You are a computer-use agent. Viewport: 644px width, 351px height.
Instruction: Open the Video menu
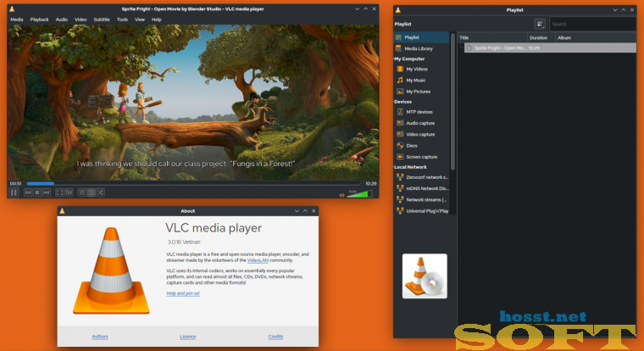(80, 19)
